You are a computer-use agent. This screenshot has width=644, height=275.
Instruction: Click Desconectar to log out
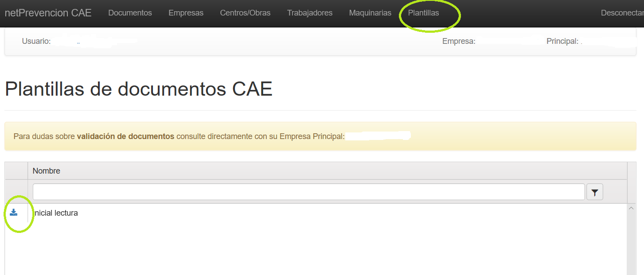622,13
